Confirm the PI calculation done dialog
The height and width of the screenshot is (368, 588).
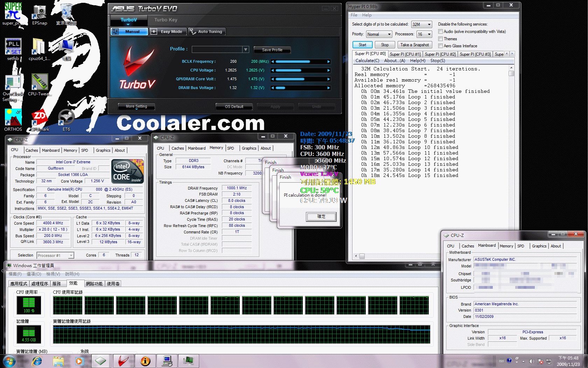tap(321, 217)
